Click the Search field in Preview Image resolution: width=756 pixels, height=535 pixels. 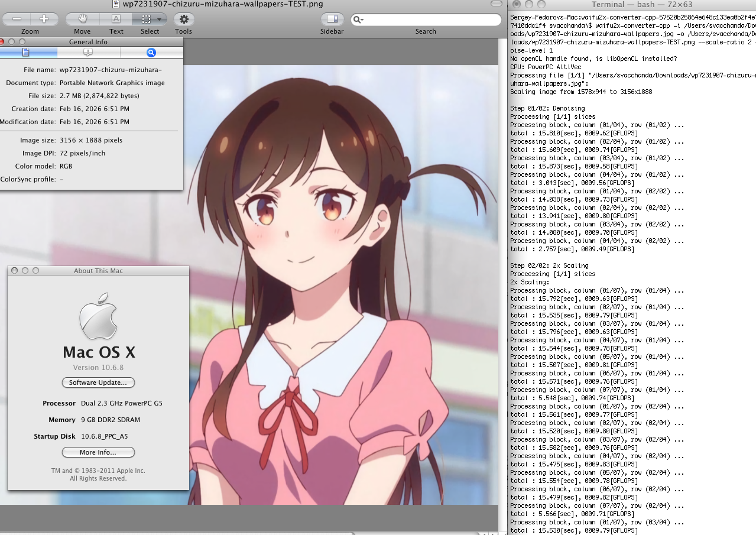click(426, 20)
